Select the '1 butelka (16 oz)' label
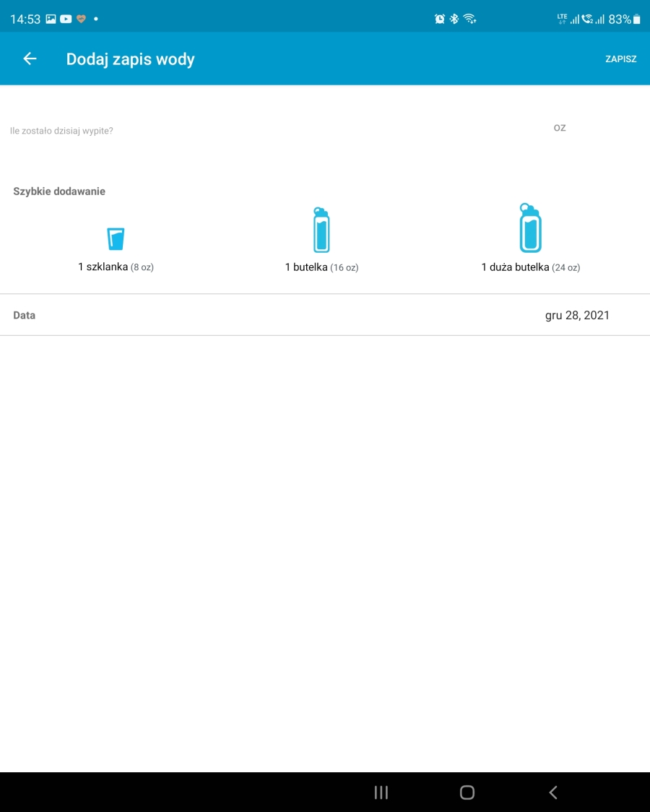Viewport: 650px width, 812px height. click(x=321, y=267)
